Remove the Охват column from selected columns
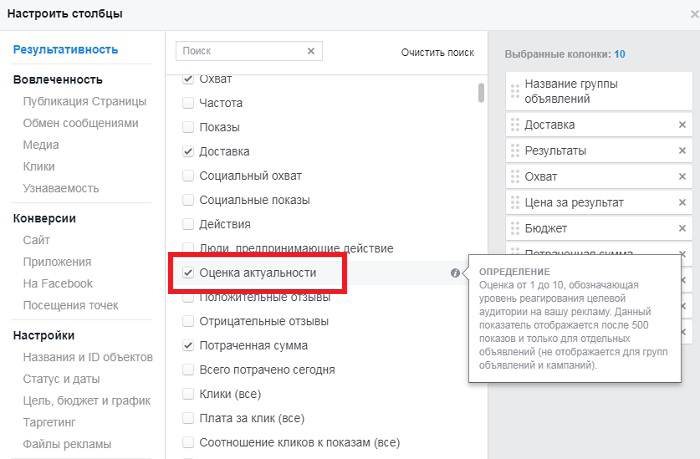This screenshot has height=459, width=700. (682, 176)
